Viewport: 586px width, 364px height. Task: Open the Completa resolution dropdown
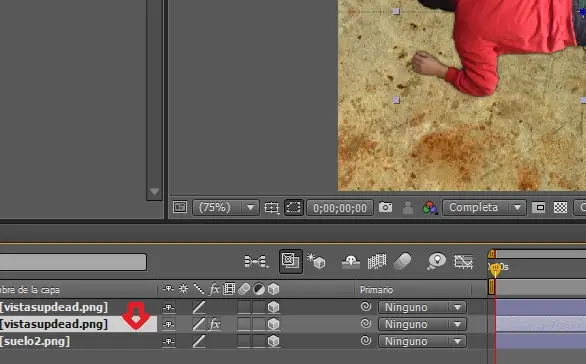pyautogui.click(x=484, y=207)
